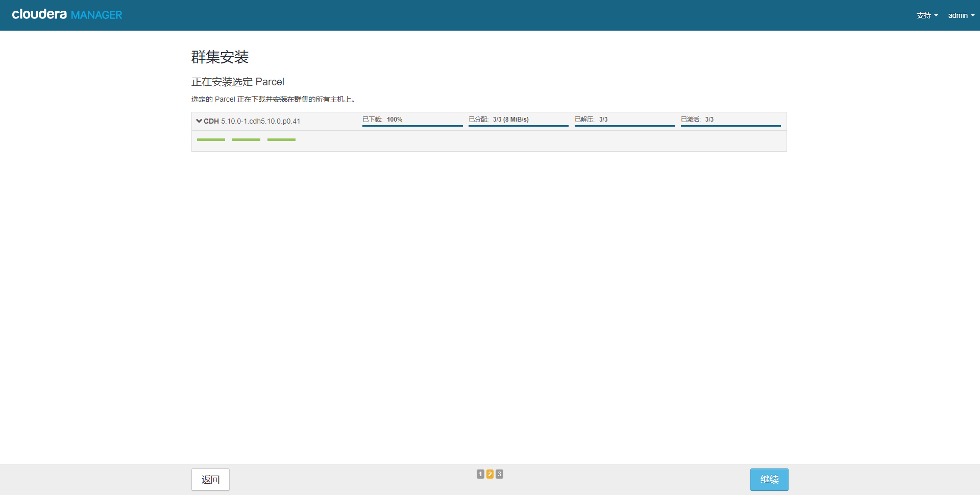Click the 正在安装选定 Parcel subheading
This screenshot has height=495, width=980.
click(x=238, y=82)
